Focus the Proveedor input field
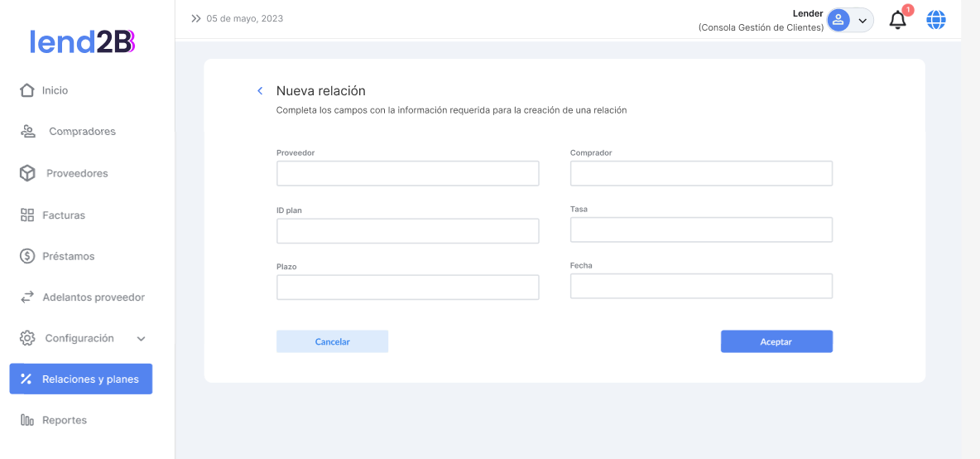 pyautogui.click(x=407, y=173)
